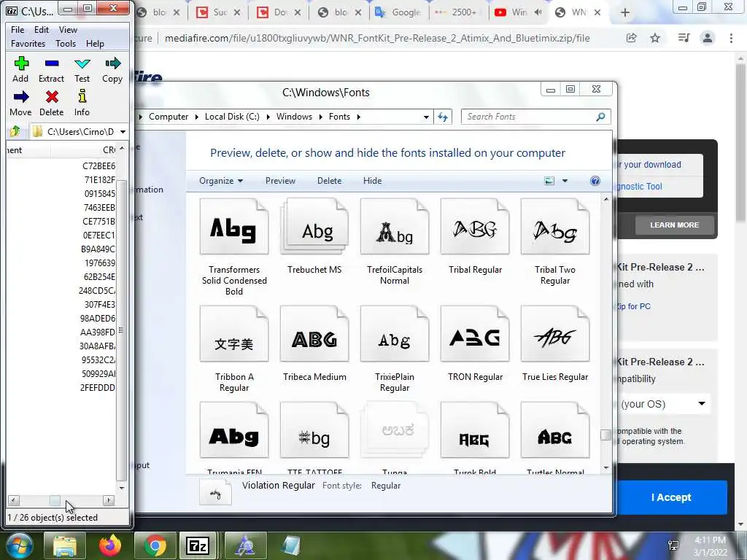Click the Info icon in 7-Zip
Image resolution: width=747 pixels, height=560 pixels.
[82, 97]
